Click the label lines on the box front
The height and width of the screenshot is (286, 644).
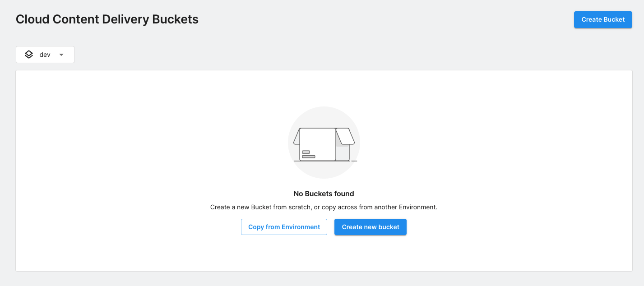click(x=308, y=154)
